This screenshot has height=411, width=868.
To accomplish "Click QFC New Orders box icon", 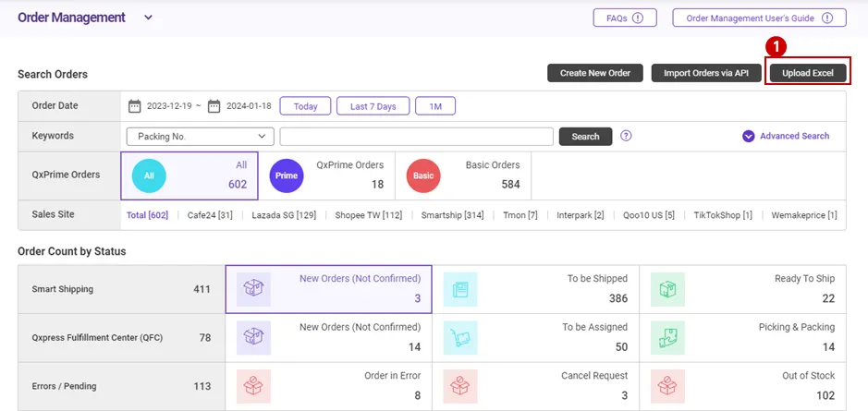I will (253, 337).
